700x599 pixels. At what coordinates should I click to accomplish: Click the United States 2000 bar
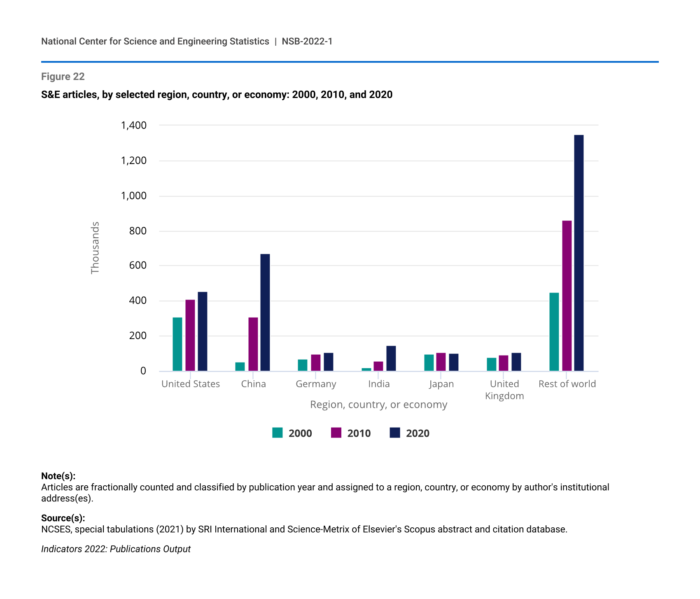point(177,344)
